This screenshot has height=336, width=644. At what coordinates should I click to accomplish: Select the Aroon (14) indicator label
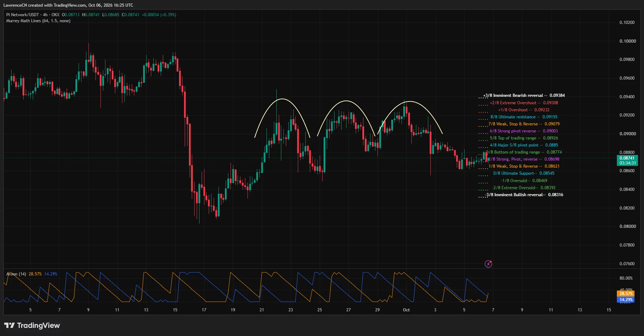point(16,274)
